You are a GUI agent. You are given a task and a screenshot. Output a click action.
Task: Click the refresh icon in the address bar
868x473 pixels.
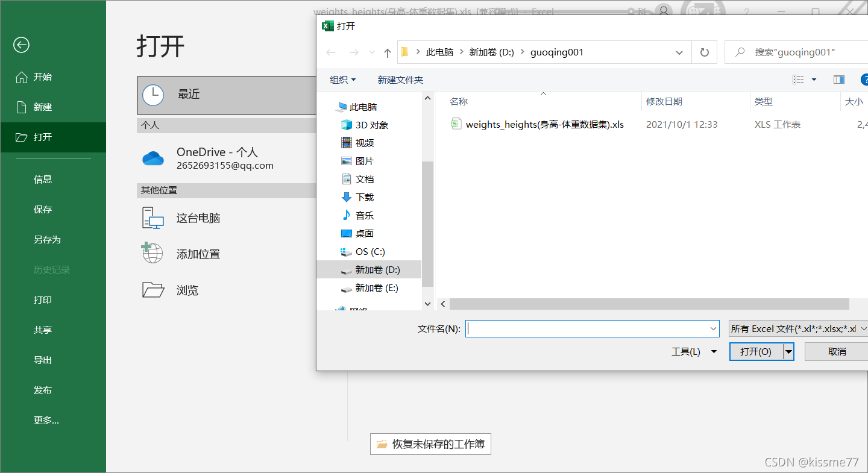[x=704, y=52]
